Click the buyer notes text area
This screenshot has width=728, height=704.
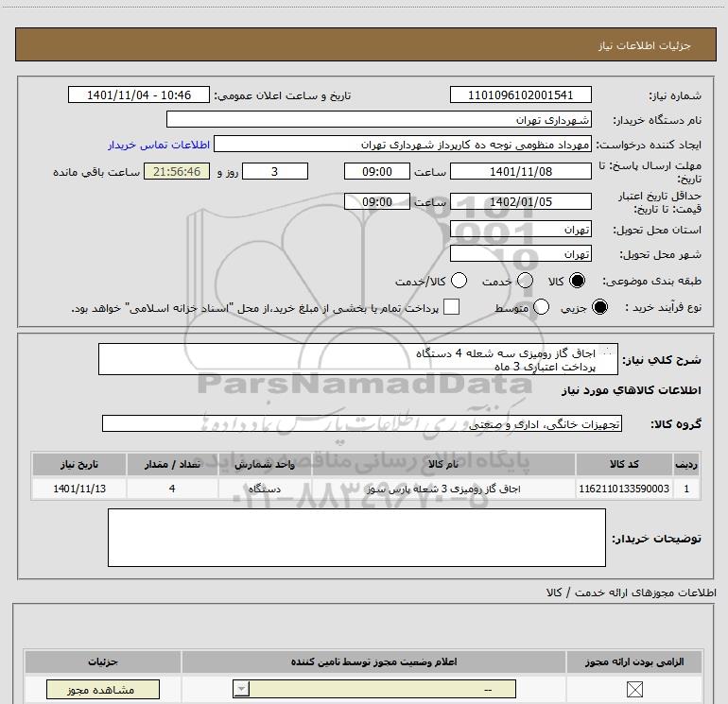point(356,538)
